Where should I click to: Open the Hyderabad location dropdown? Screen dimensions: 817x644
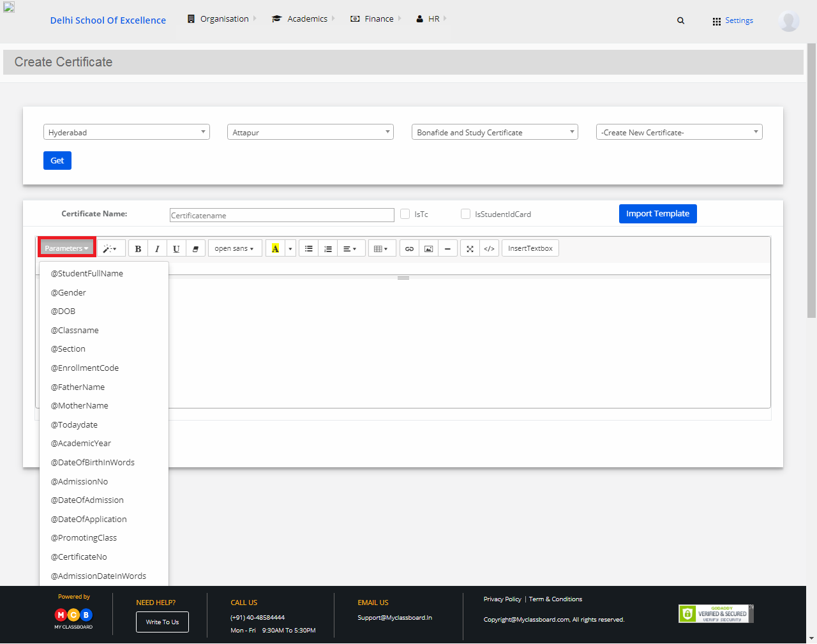pos(126,132)
